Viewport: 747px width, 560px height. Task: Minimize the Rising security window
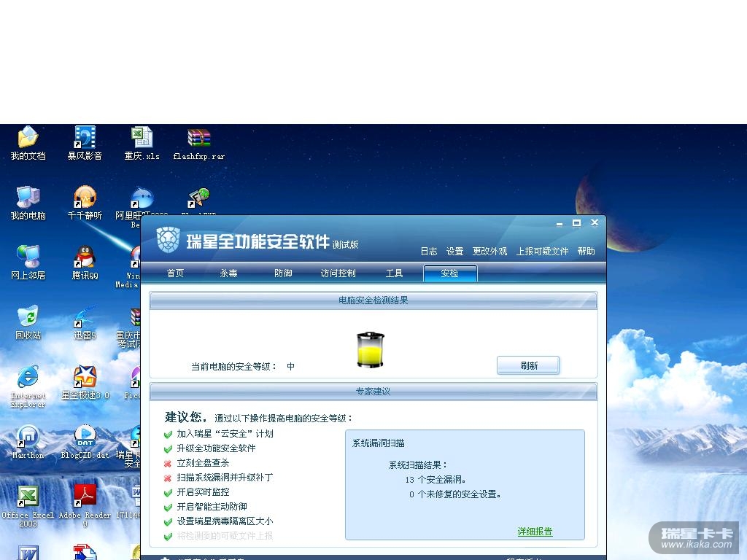(x=560, y=223)
